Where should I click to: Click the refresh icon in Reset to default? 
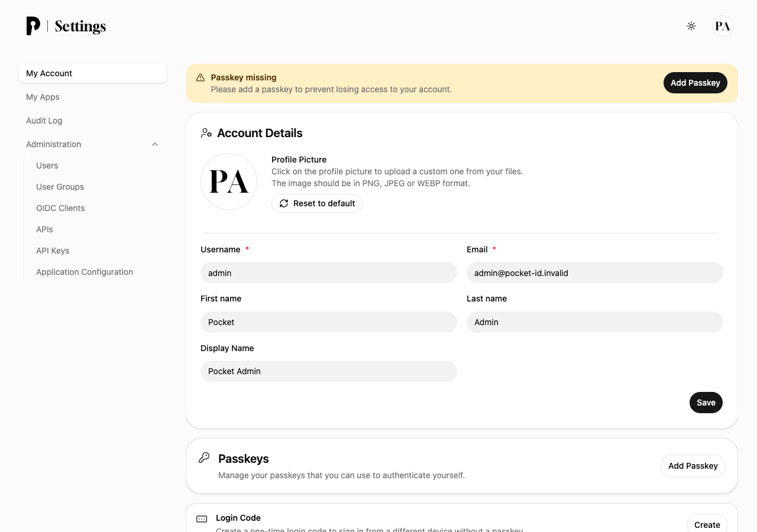coord(284,203)
